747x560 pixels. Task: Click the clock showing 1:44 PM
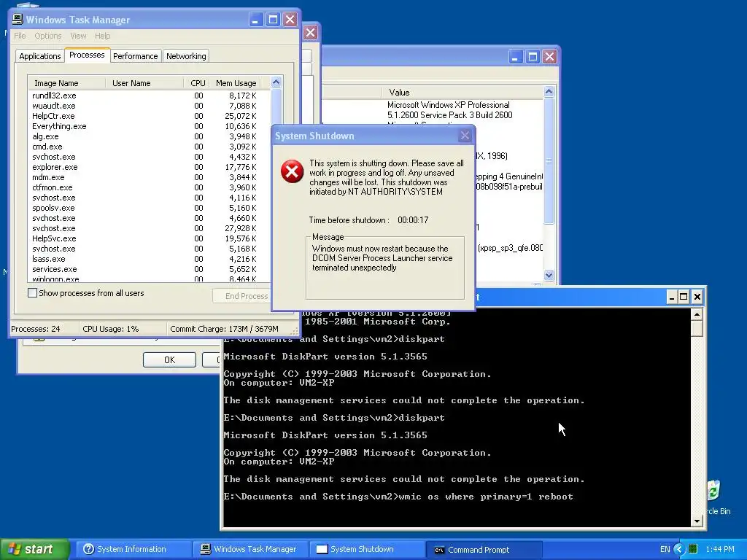[720, 549]
